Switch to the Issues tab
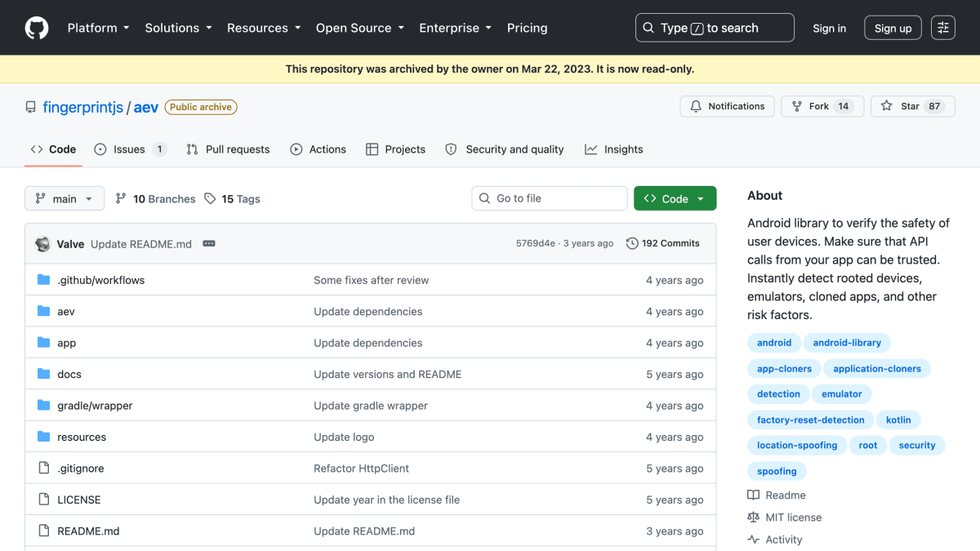The height and width of the screenshot is (551, 980). point(131,149)
